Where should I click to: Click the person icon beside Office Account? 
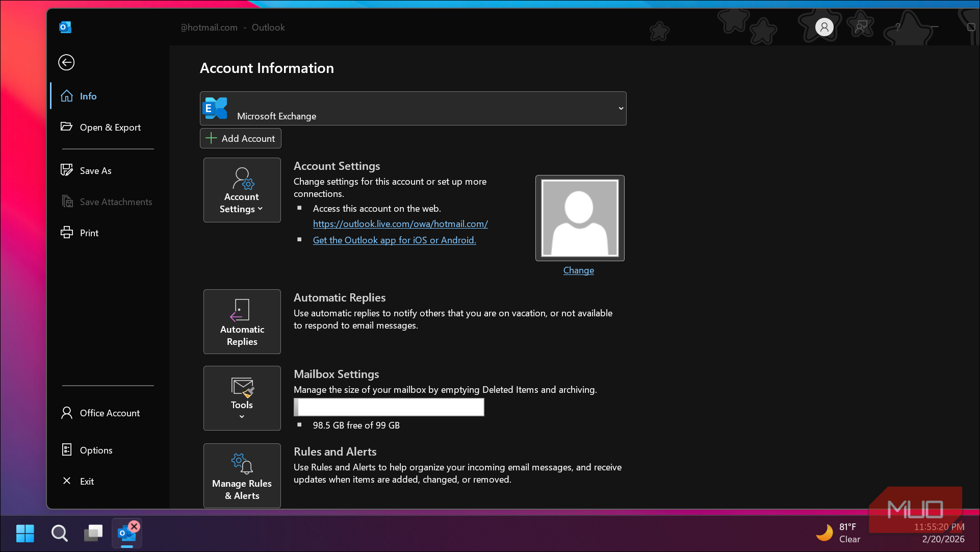[67, 413]
